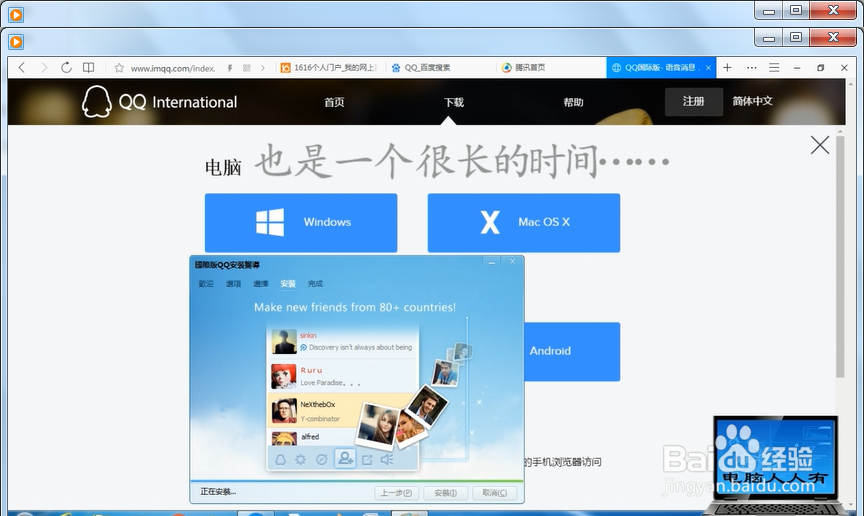The image size is (864, 516).
Task: Click the go arrow beside the address bar
Action: pyautogui.click(x=263, y=68)
